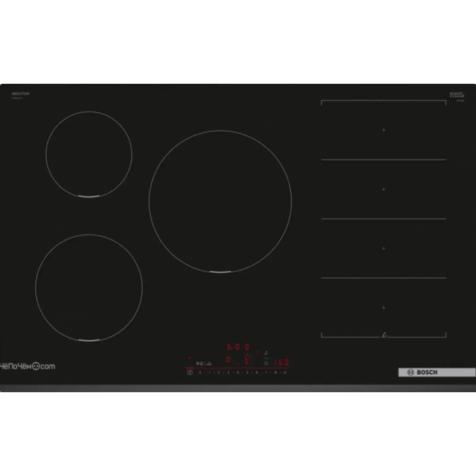Select power level 1 on the number strip
The height and width of the screenshot is (476, 476).
tap(209, 373)
